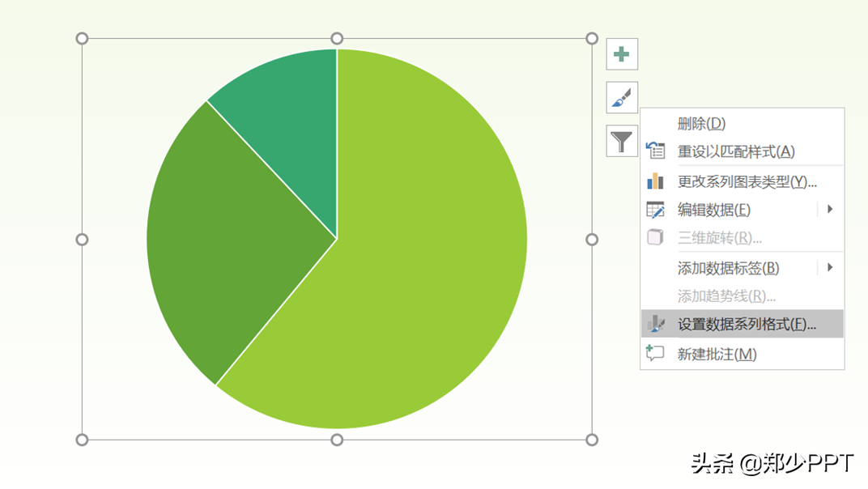Expand the 添加数据标签 submenu arrow
Image resolution: width=868 pixels, height=489 pixels.
click(830, 267)
